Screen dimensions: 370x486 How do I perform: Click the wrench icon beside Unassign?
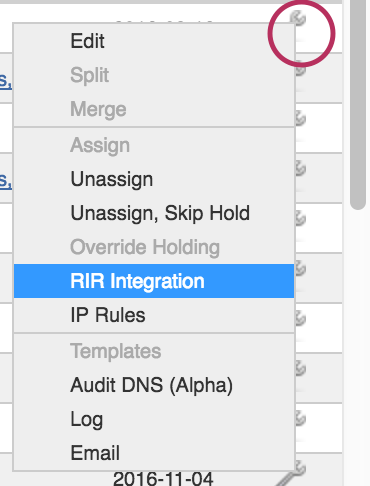[x=300, y=169]
